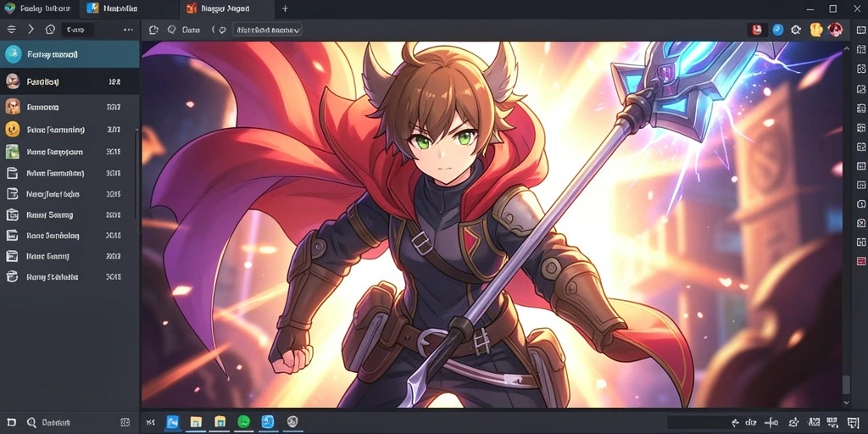The image size is (868, 434).
Task: Click the red highlighted icon in the right strip
Action: 860,261
